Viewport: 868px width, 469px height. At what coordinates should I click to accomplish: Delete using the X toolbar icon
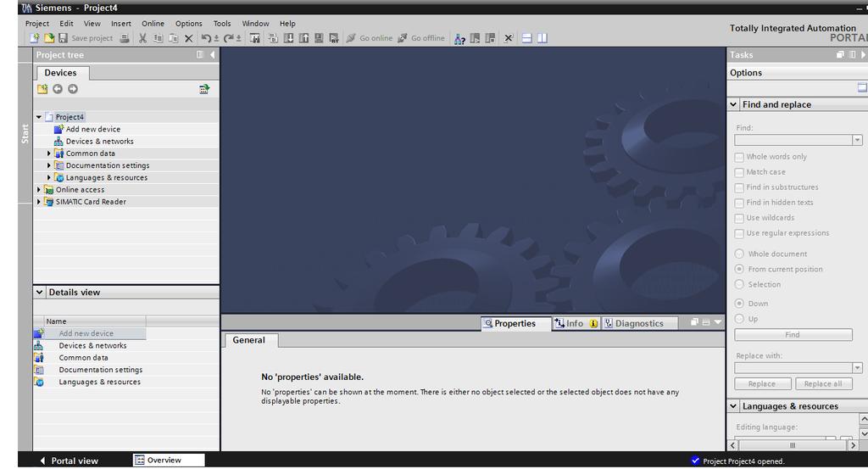189,38
